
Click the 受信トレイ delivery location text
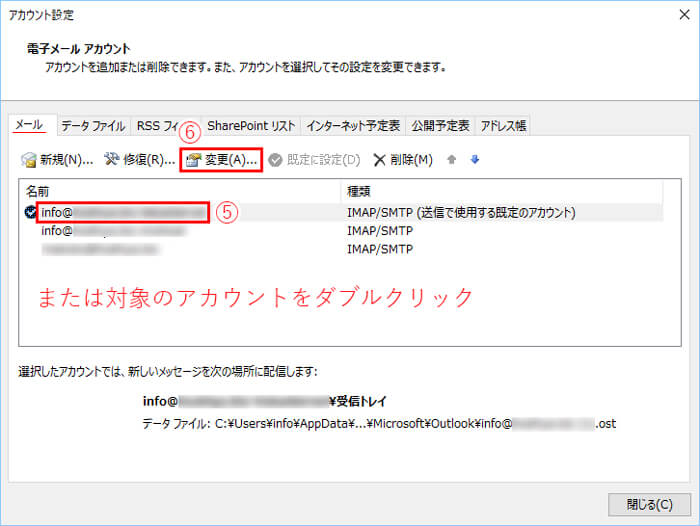tap(264, 401)
